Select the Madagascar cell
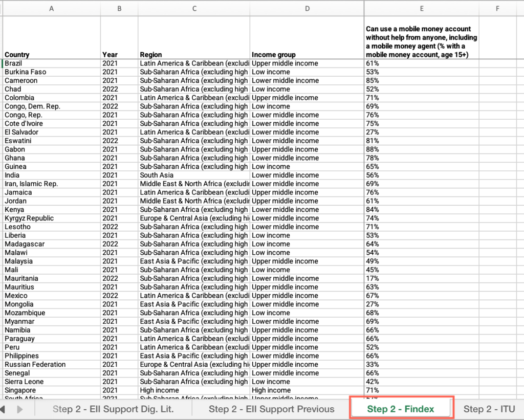 [x=52, y=244]
